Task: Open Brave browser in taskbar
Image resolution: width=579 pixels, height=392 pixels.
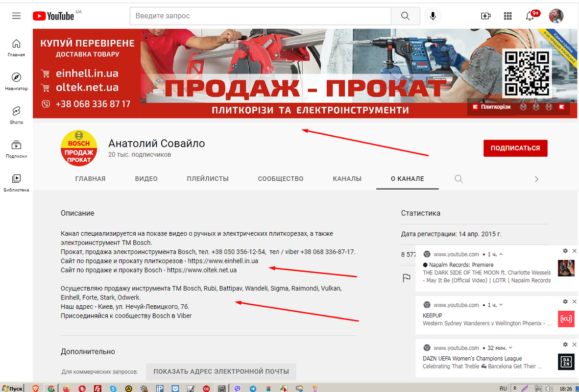Action: click(x=35, y=388)
